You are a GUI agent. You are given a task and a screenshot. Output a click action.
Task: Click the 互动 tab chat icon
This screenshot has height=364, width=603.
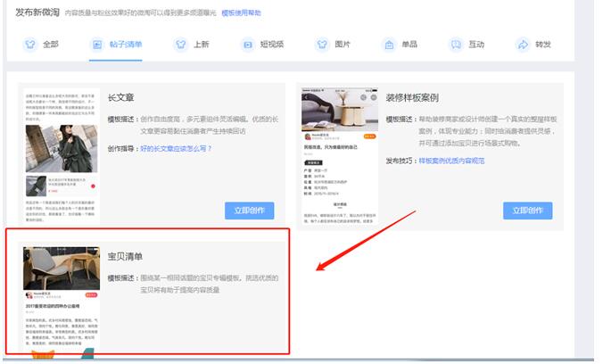[455, 45]
